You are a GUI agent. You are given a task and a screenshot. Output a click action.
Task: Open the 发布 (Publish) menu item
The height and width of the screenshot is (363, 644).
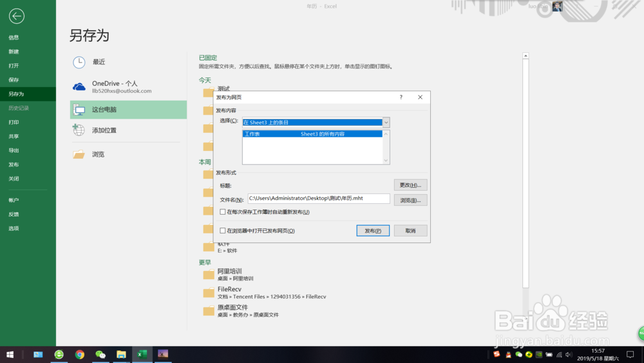click(14, 164)
